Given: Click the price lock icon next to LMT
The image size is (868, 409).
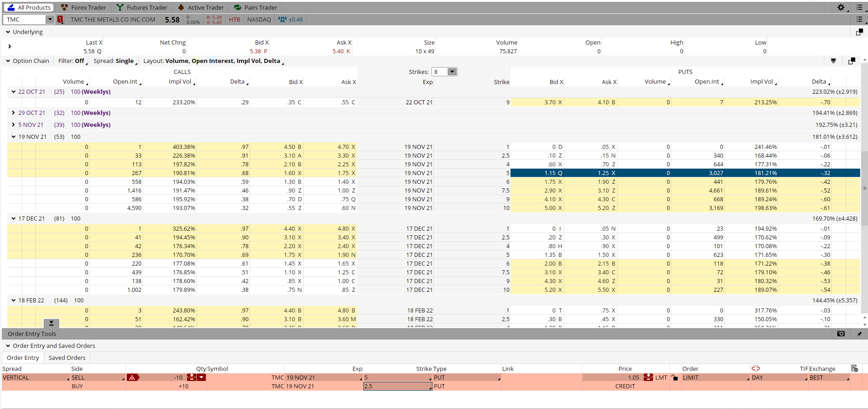Looking at the screenshot, I should pyautogui.click(x=674, y=378).
